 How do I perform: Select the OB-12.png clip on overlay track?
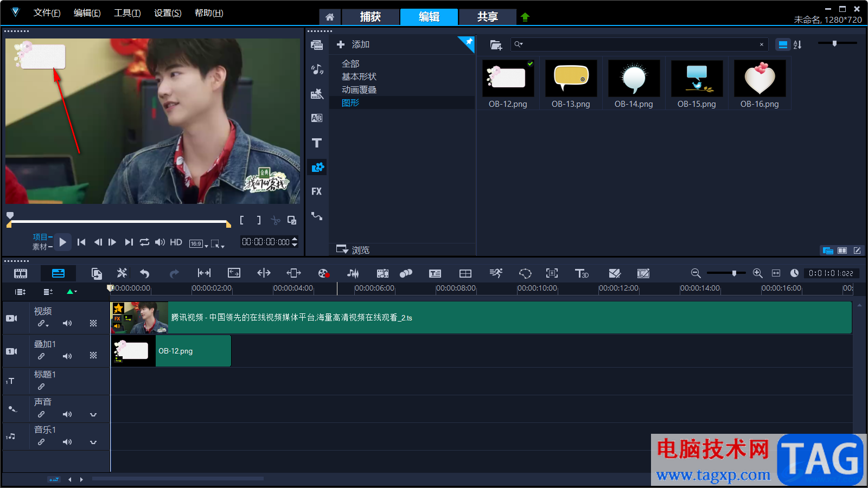pos(171,351)
